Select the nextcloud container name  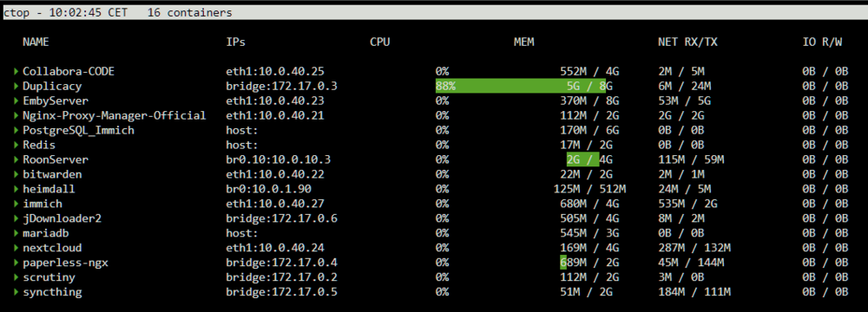click(52, 248)
